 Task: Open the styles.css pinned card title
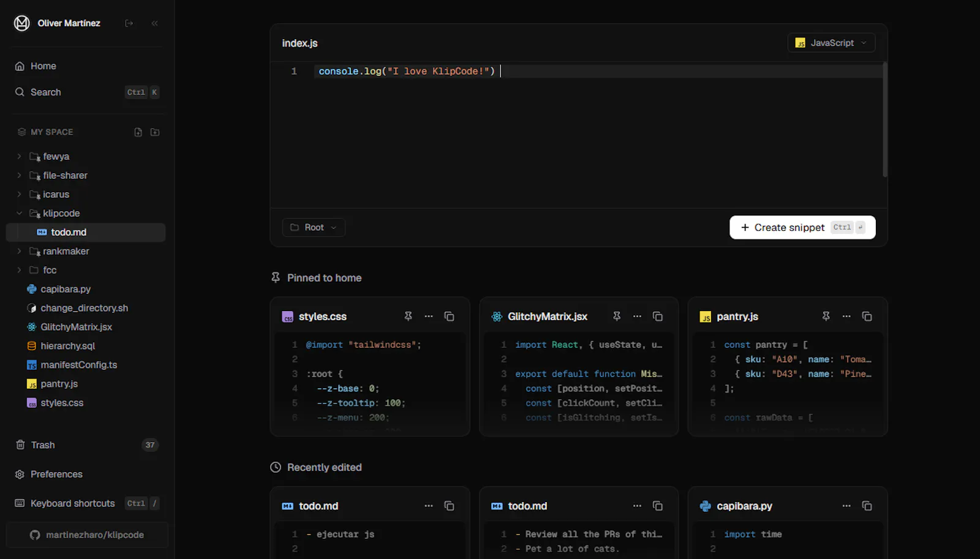[x=323, y=317]
